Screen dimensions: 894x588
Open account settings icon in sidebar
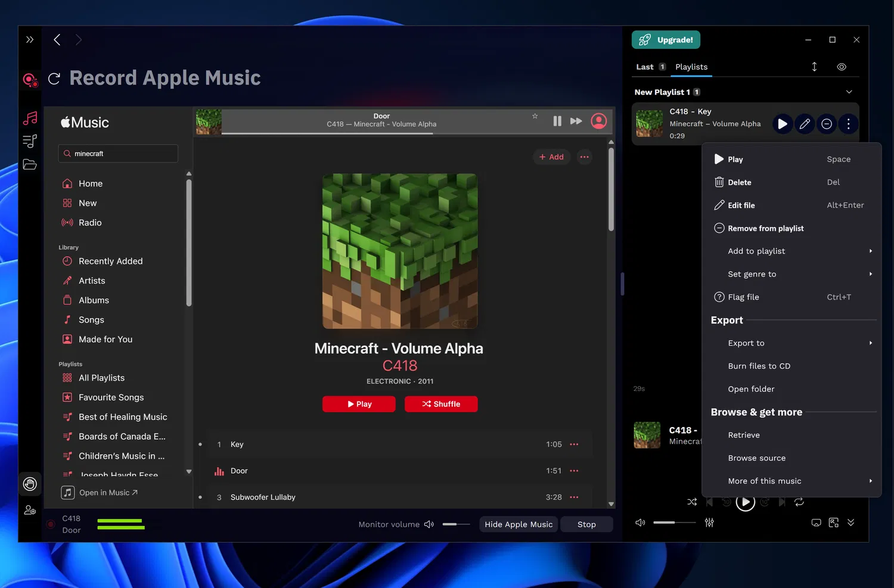click(30, 510)
